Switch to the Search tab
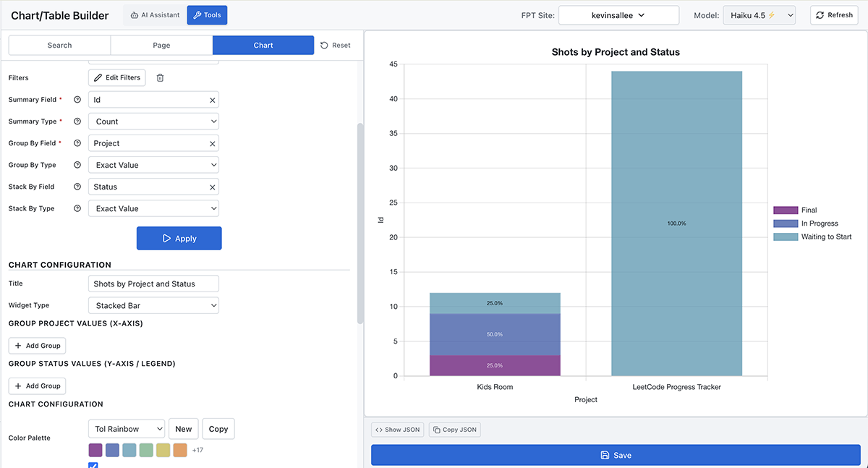The height and width of the screenshot is (468, 868). pyautogui.click(x=59, y=45)
